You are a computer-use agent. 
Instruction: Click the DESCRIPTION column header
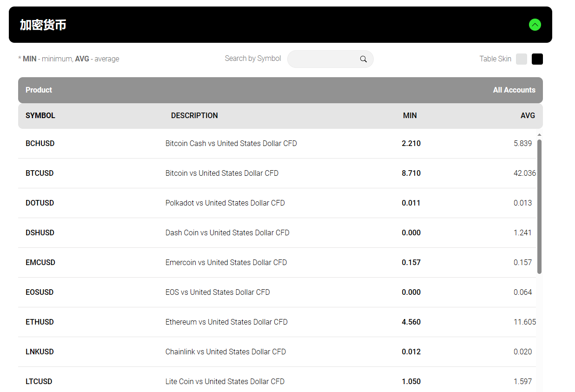[x=194, y=116]
